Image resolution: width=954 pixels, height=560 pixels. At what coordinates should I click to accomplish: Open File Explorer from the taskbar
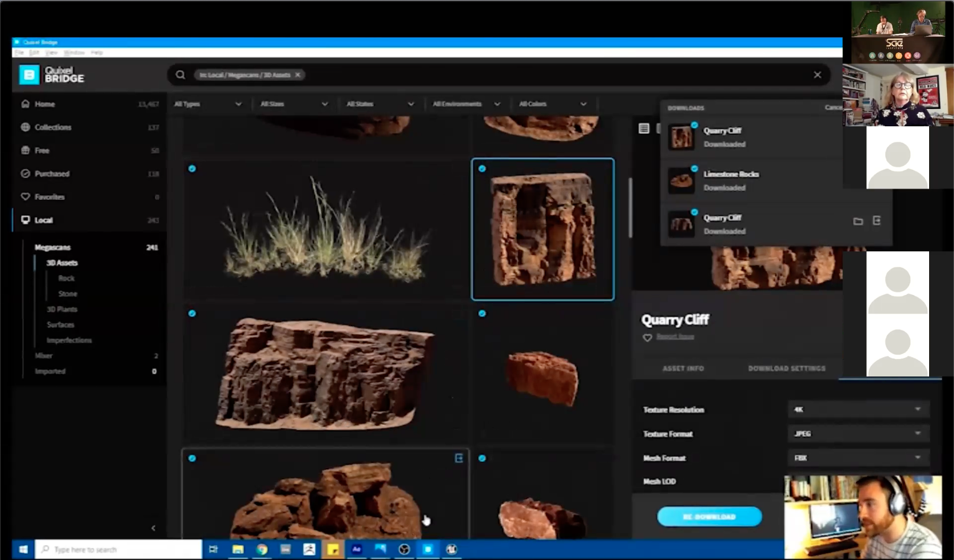click(238, 549)
